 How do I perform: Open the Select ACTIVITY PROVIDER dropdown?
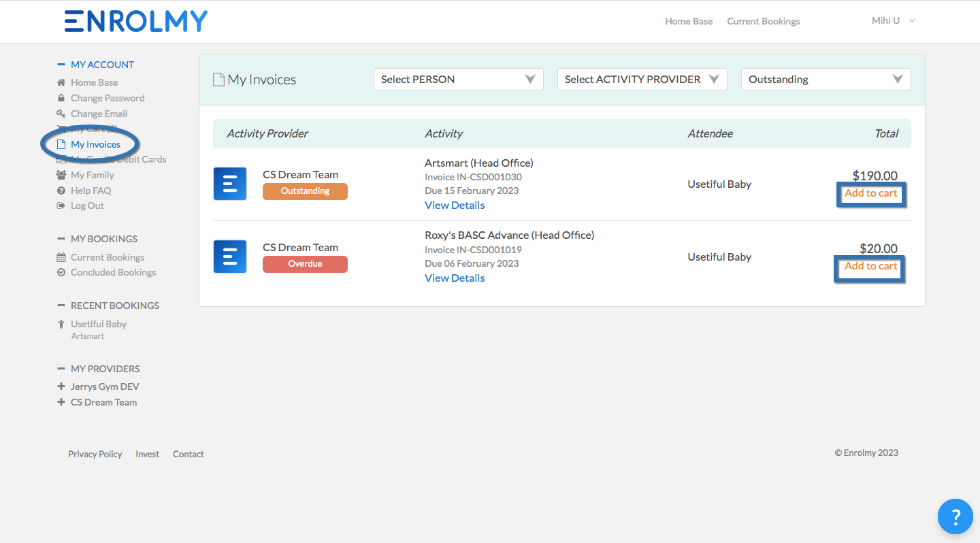pyautogui.click(x=642, y=79)
